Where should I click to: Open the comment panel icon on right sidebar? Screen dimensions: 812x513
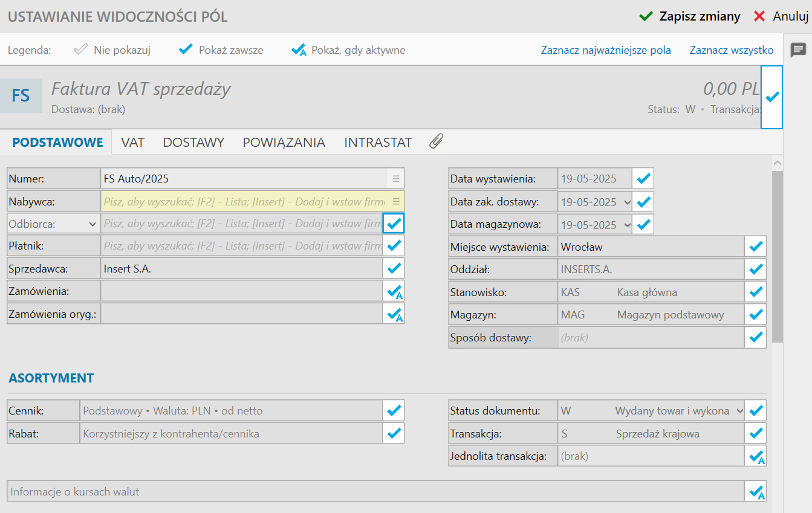pyautogui.click(x=798, y=50)
